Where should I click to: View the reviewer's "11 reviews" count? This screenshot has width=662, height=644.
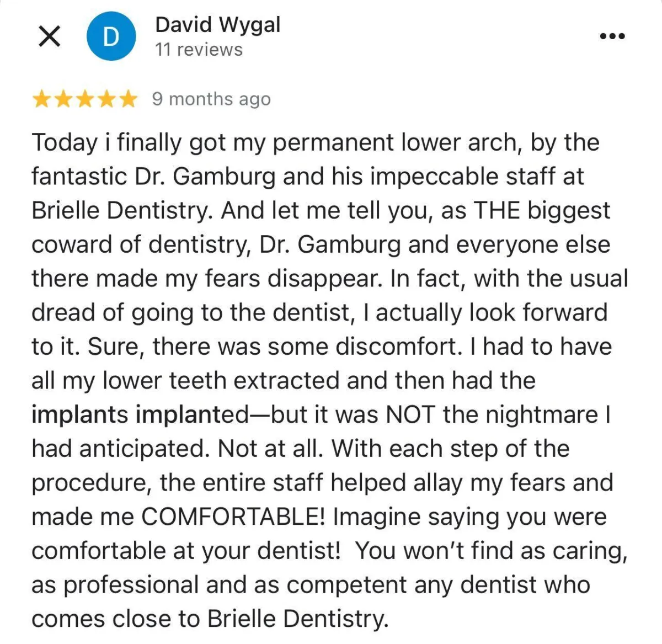pyautogui.click(x=199, y=50)
